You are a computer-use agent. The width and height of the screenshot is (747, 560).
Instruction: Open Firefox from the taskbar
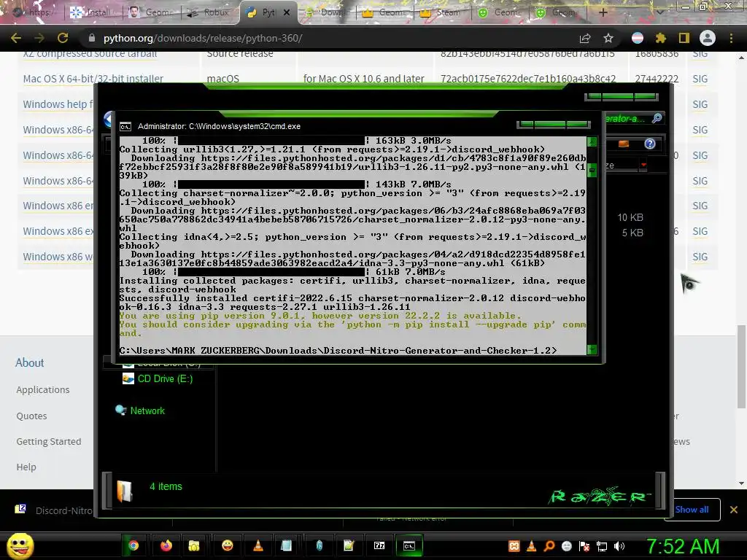click(166, 545)
